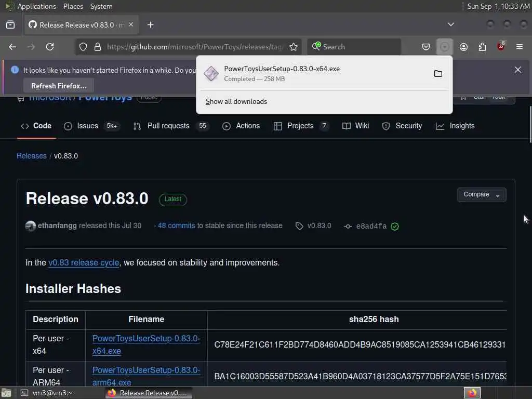
Task: Dismiss the Firefox notification bar
Action: coord(518,70)
